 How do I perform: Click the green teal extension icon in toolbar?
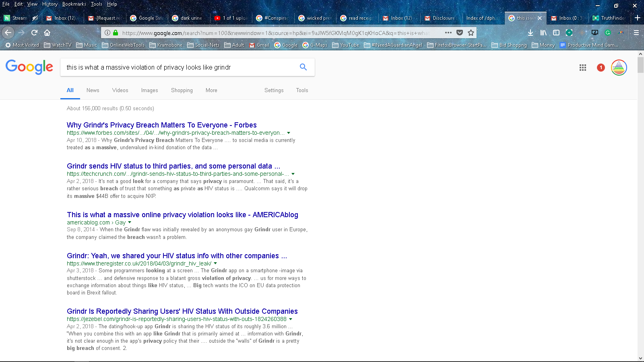pos(569,33)
